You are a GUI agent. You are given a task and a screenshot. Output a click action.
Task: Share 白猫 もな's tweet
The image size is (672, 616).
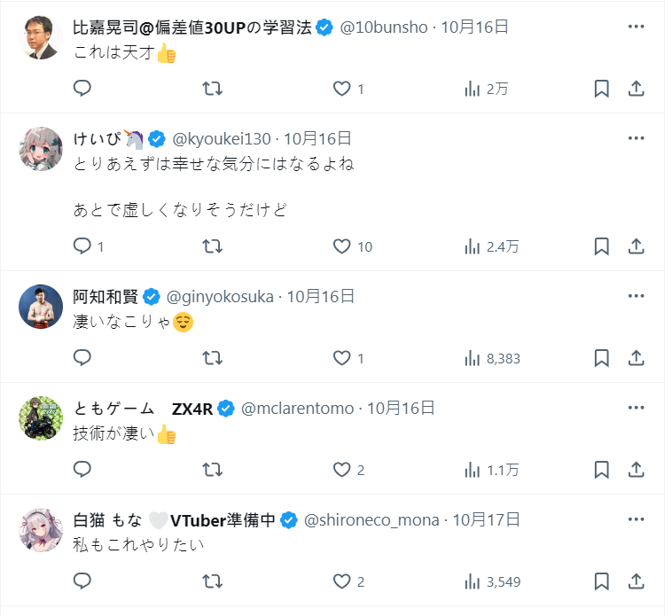(636, 581)
